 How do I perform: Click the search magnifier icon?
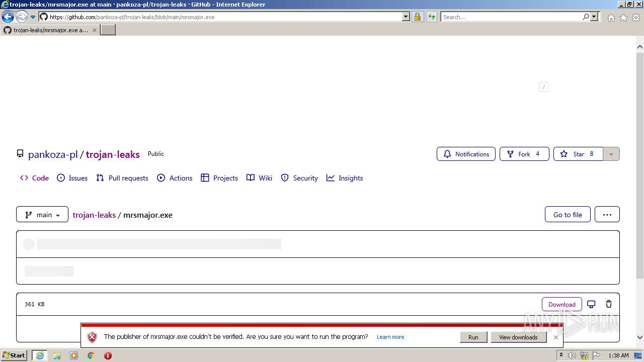point(586,17)
